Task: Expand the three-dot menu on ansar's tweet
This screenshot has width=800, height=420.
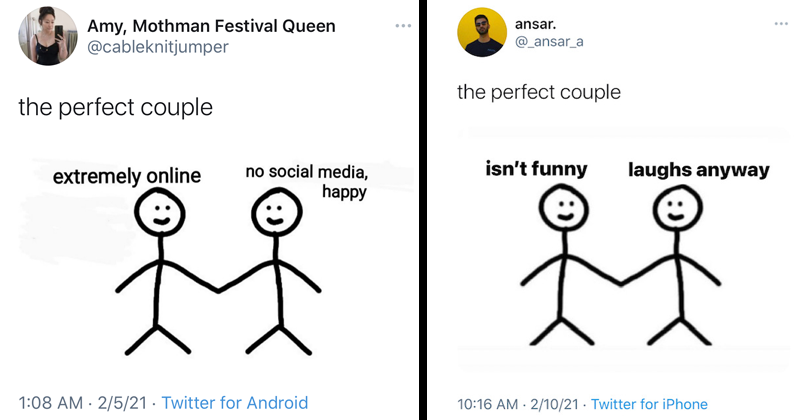Action: (x=780, y=22)
